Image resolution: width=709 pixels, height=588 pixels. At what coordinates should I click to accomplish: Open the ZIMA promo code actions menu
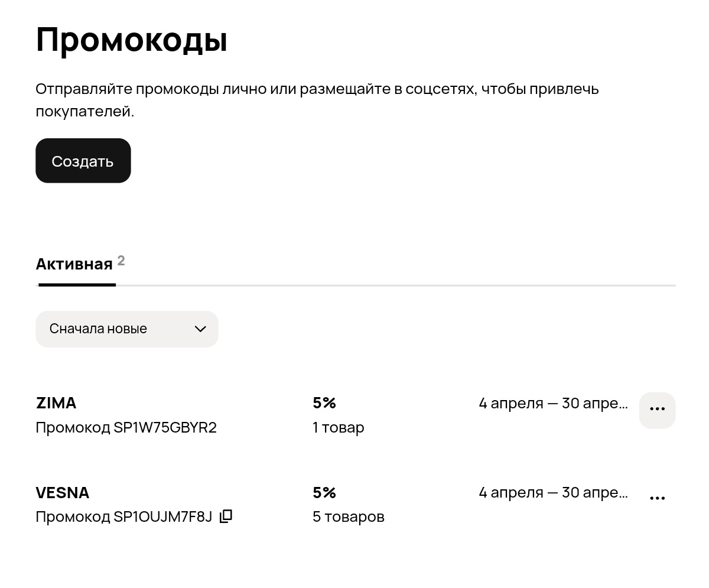657,410
